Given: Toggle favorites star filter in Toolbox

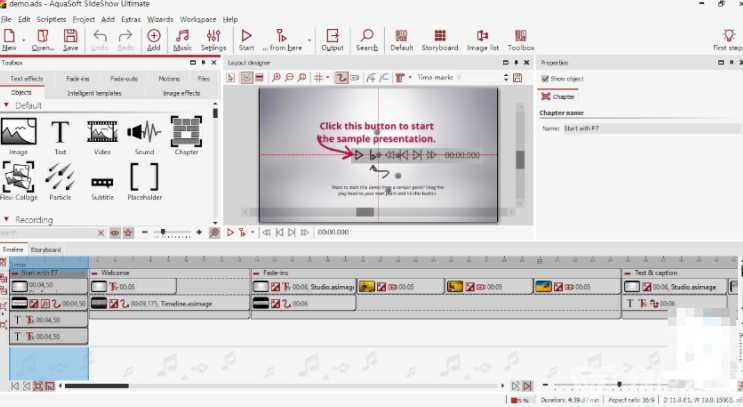Looking at the screenshot, I should click(115, 232).
